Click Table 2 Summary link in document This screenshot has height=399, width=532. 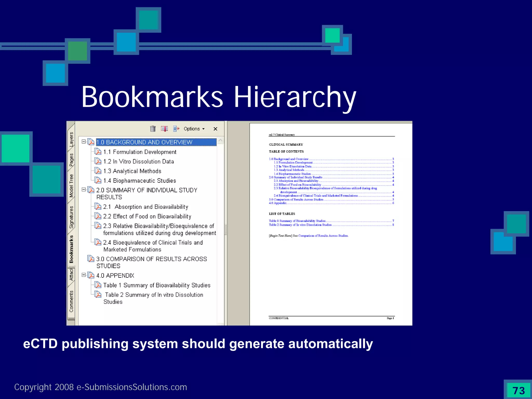[x=300, y=225]
